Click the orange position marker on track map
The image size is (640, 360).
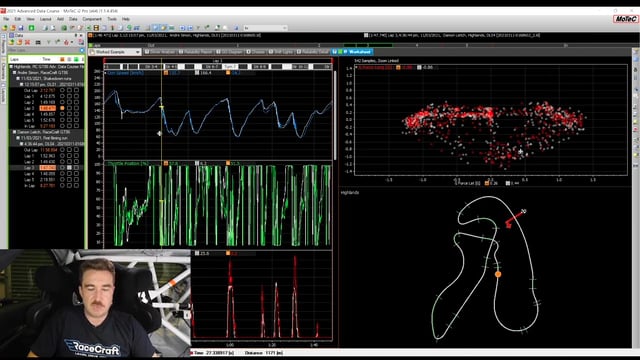coord(498,274)
